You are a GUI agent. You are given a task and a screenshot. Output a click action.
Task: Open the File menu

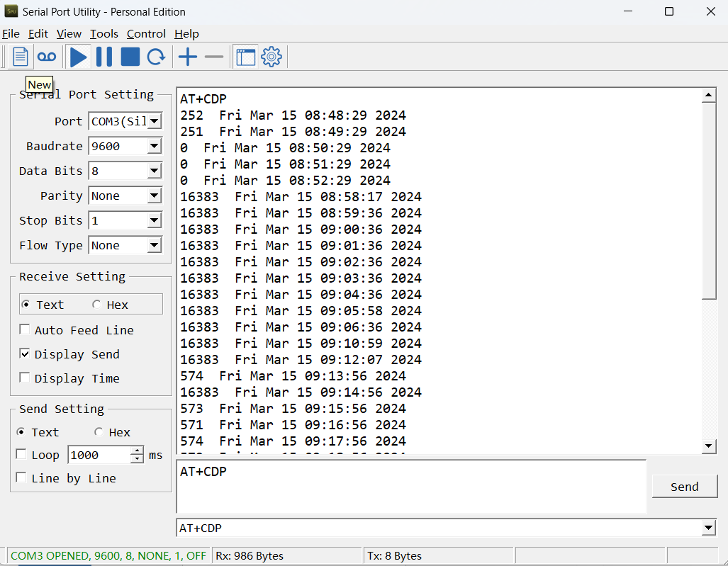[11, 34]
